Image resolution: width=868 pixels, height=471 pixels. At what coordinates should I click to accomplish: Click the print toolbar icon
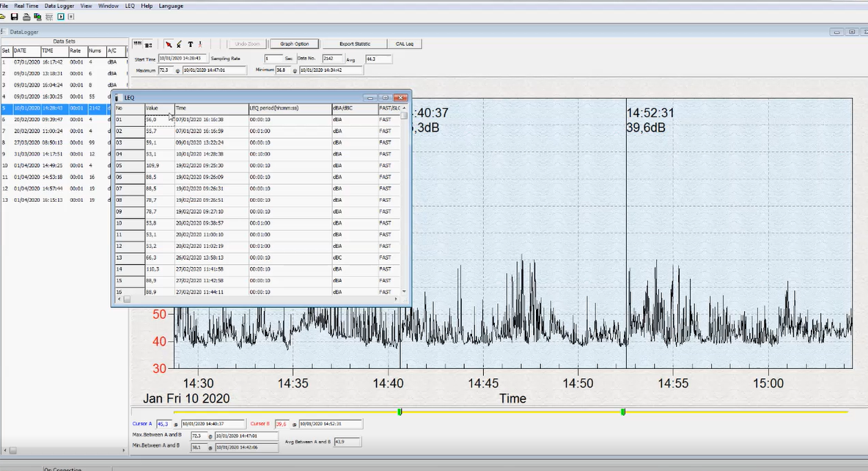26,16
